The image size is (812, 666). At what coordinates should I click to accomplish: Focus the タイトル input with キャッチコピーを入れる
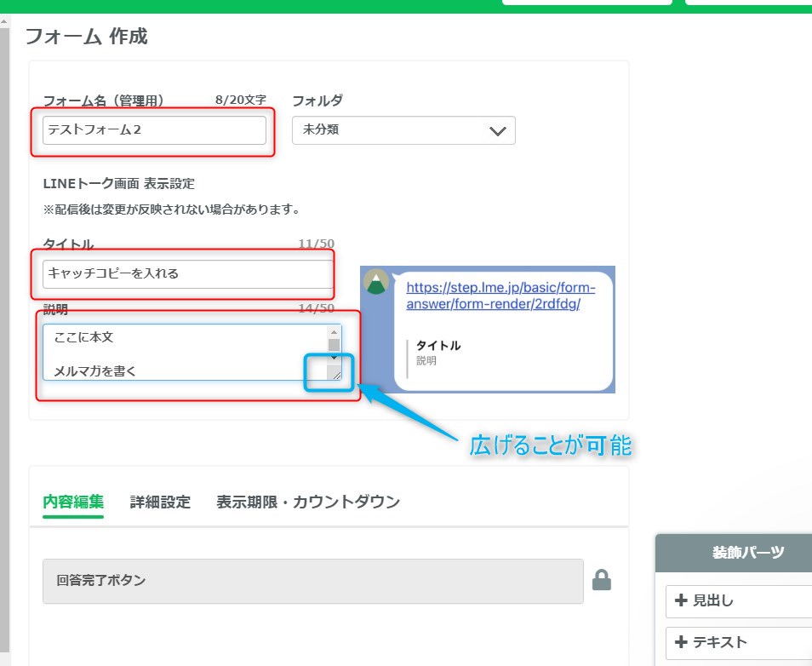click(x=187, y=274)
